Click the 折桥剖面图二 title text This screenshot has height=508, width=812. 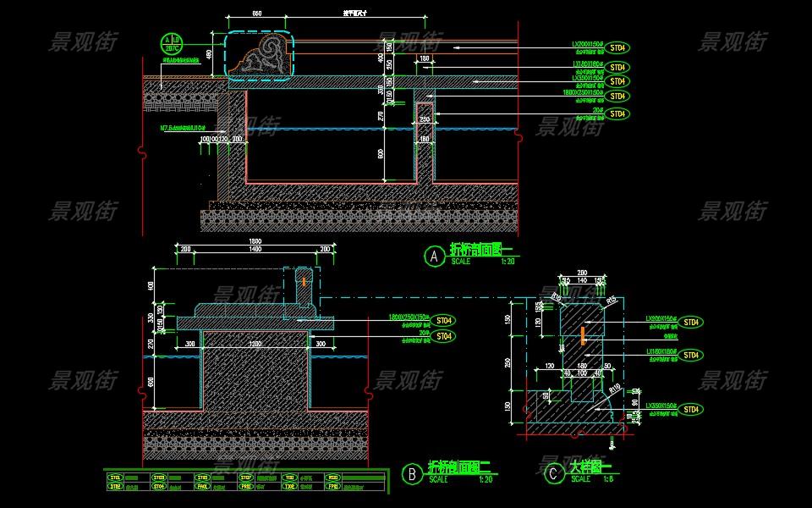(x=455, y=467)
